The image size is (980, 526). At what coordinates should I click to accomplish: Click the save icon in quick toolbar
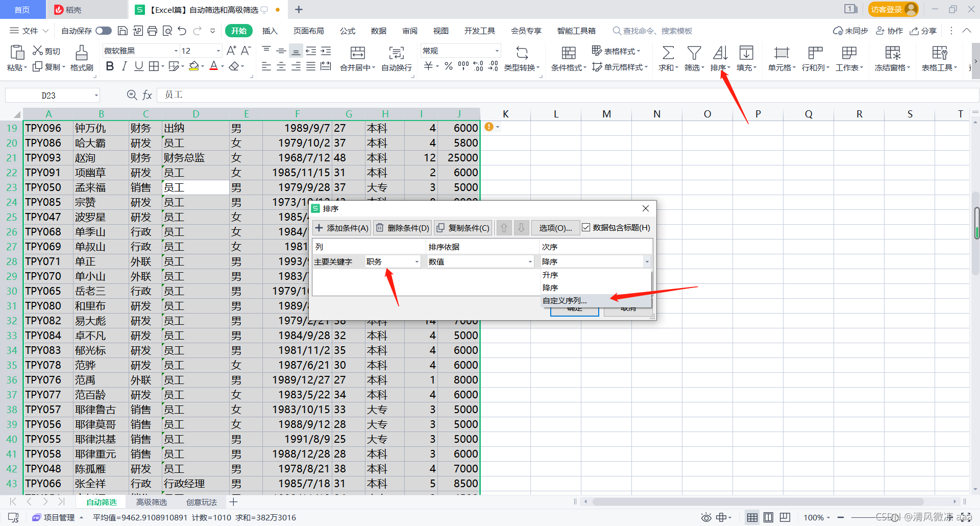coord(122,31)
